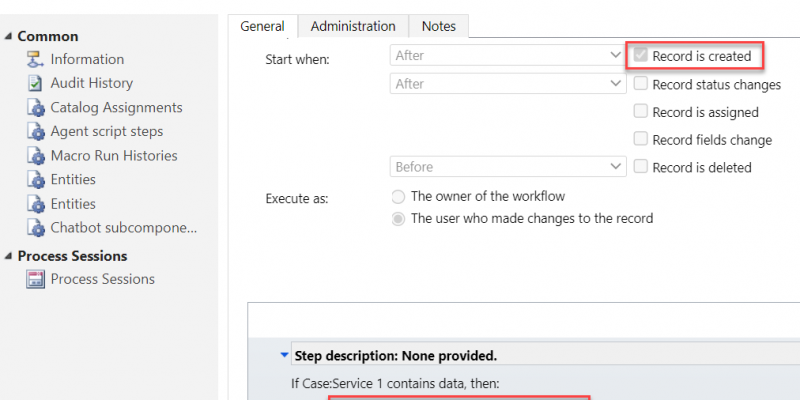Screen dimensions: 800x400
Task: Click the Agent script steps icon
Action: [x=36, y=132]
